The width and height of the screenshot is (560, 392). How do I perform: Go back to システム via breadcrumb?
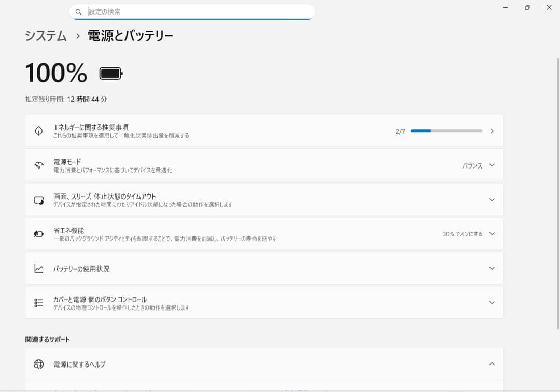[45, 36]
